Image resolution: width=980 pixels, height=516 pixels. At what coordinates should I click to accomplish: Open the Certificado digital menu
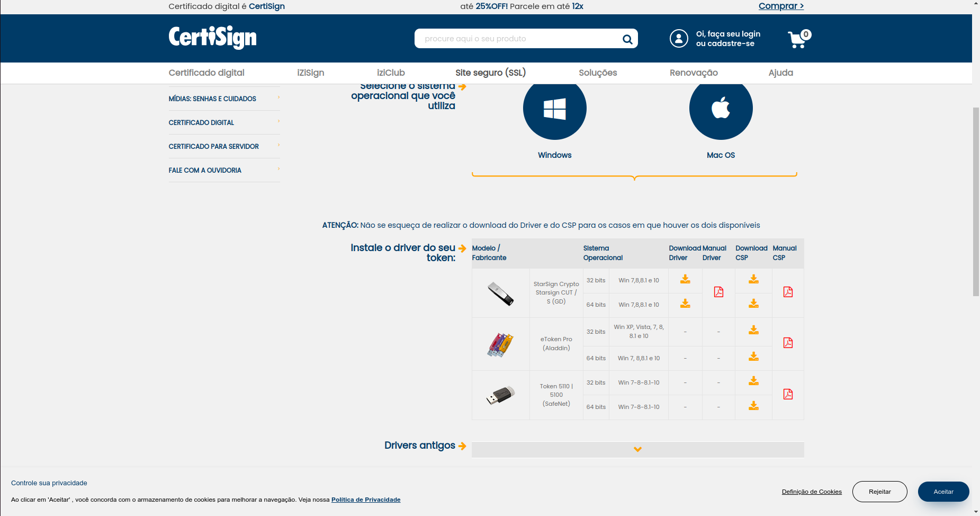point(206,73)
